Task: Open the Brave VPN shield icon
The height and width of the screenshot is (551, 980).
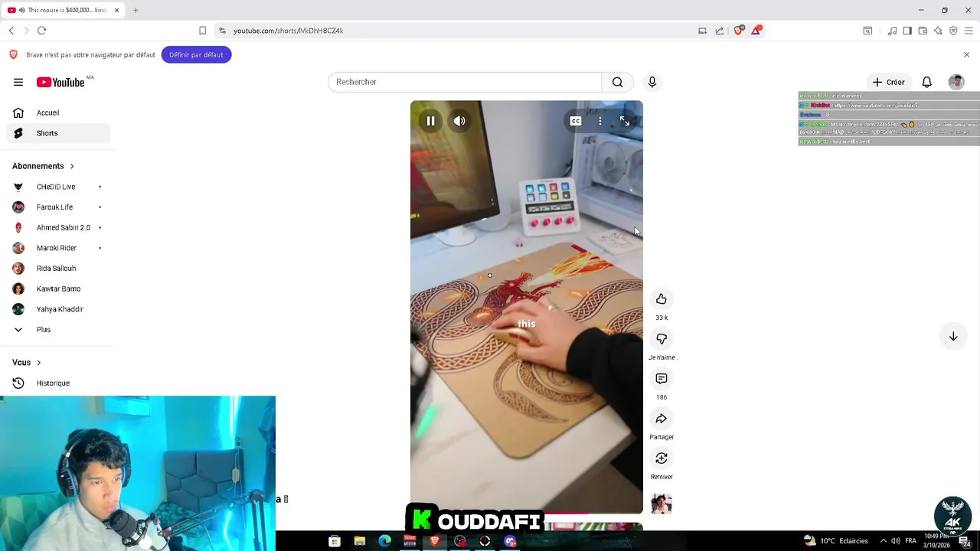Action: [953, 31]
